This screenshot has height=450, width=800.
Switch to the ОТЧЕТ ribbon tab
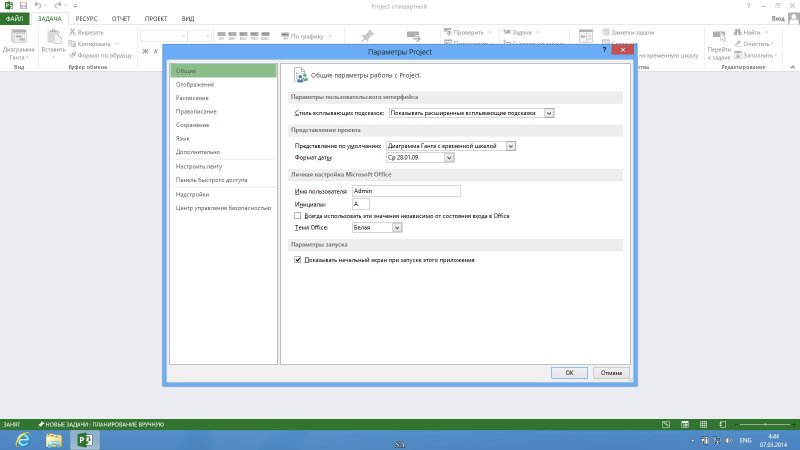(x=121, y=18)
